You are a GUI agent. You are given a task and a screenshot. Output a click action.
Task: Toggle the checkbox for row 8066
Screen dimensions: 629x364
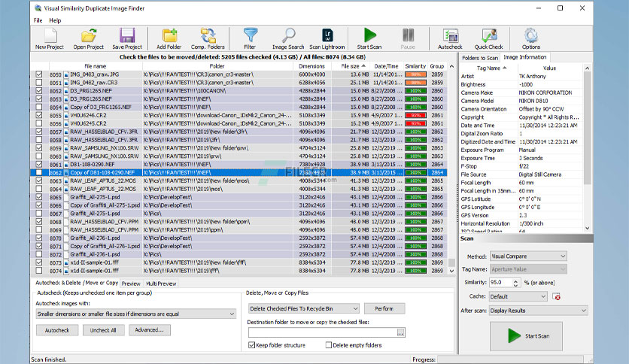[x=39, y=205]
